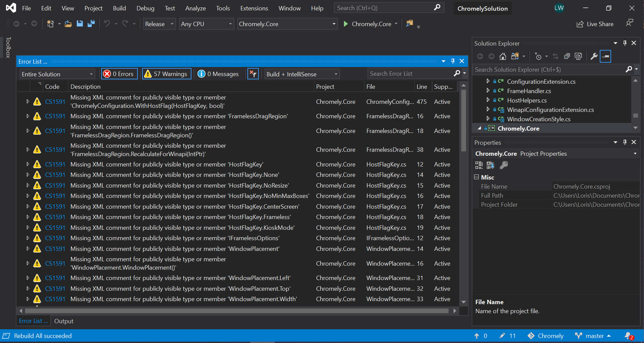This screenshot has width=644, height=343.
Task: Open the Error List filter icon
Action: pyautogui.click(x=253, y=74)
